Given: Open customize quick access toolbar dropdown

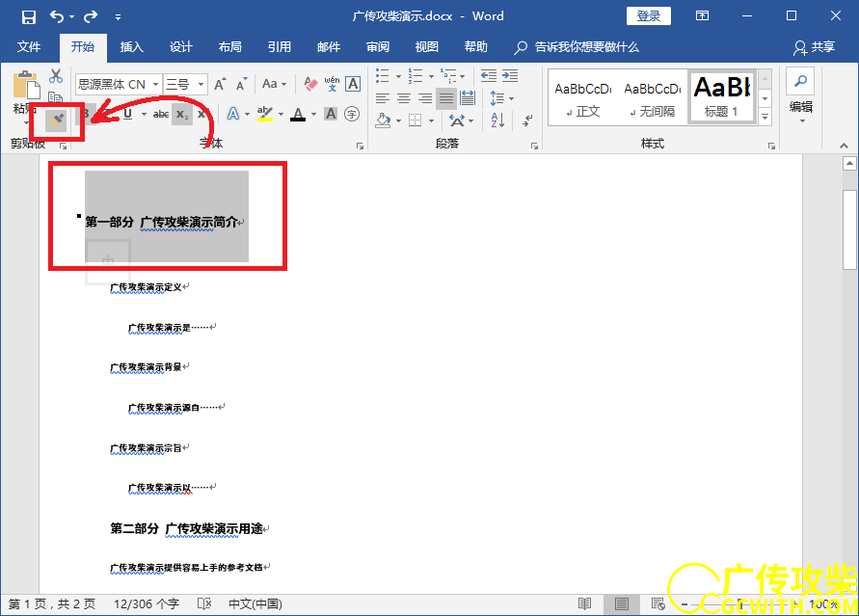Looking at the screenshot, I should [118, 17].
